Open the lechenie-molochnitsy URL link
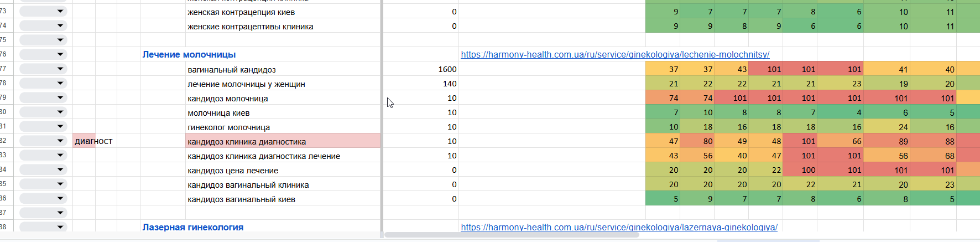Screen dimensions: 980x242 click(615, 54)
